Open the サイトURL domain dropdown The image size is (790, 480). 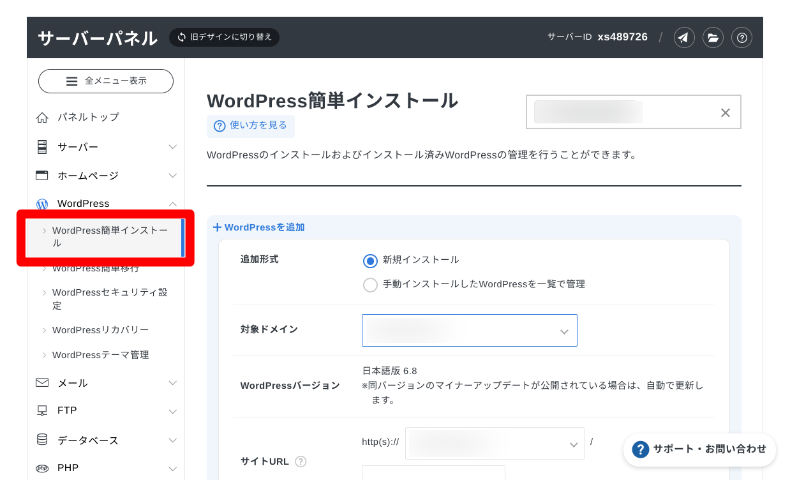[495, 444]
